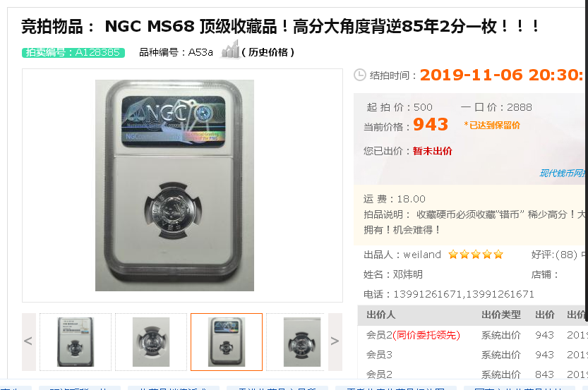
Task: Click the main NGC slab product image
Action: coord(174,185)
